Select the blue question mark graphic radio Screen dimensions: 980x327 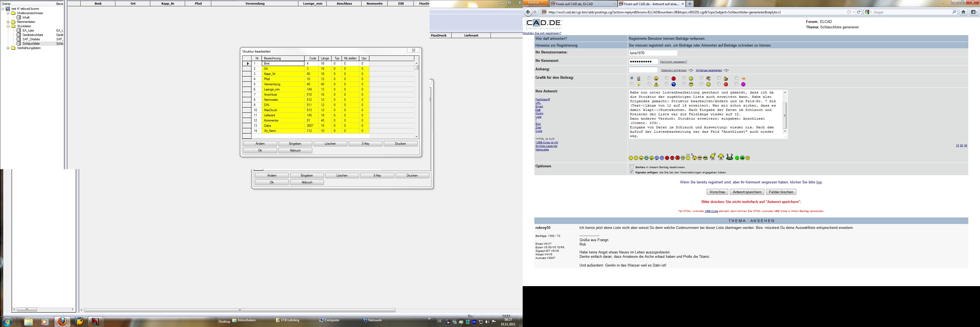pyautogui.click(x=666, y=84)
